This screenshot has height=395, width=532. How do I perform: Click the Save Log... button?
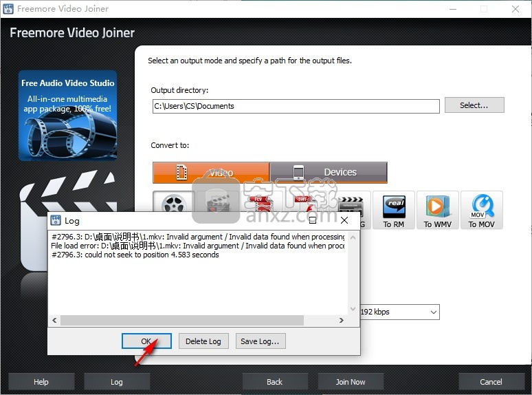point(261,341)
